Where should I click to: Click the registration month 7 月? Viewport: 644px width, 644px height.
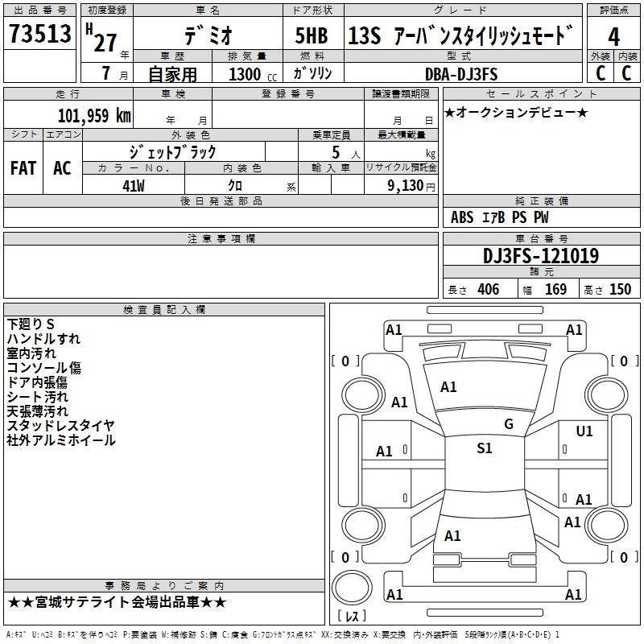click(x=115, y=73)
